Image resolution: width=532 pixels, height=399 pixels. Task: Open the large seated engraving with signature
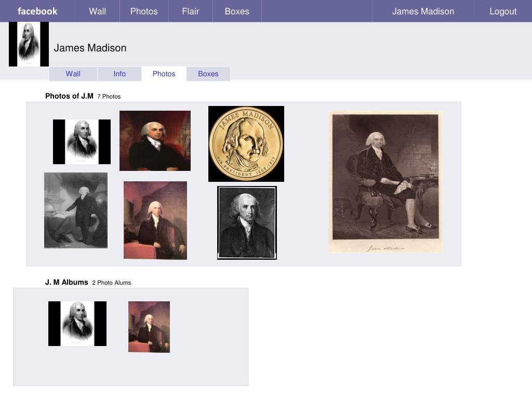tap(386, 182)
